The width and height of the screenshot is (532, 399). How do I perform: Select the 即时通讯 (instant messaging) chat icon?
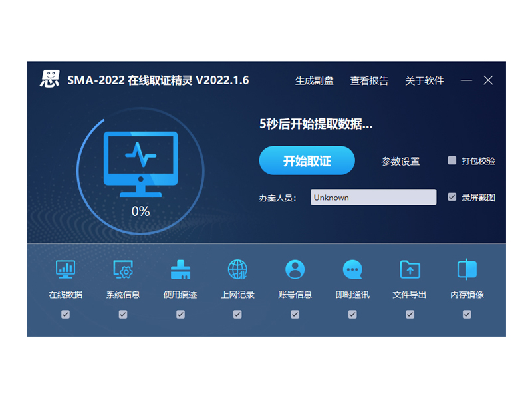click(x=352, y=269)
